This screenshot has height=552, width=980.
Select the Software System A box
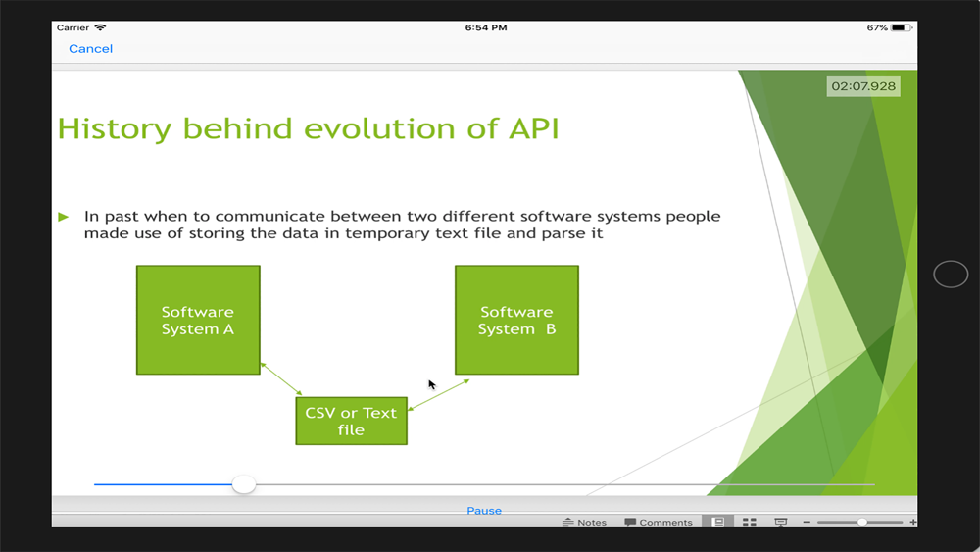[198, 320]
